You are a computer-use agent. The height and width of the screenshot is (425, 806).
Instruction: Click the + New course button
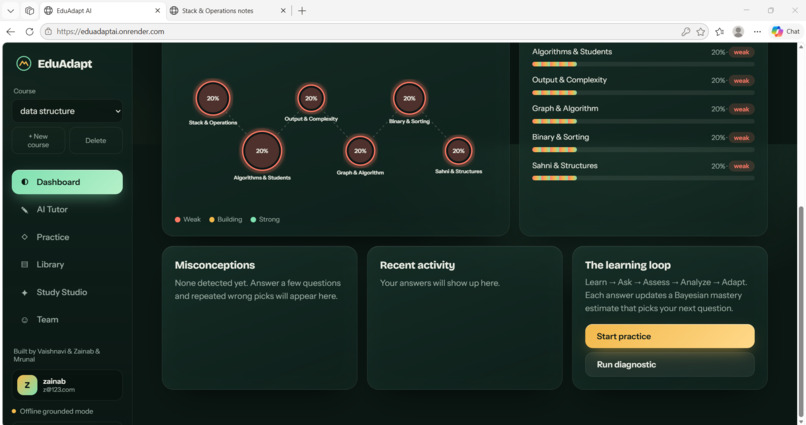point(39,140)
